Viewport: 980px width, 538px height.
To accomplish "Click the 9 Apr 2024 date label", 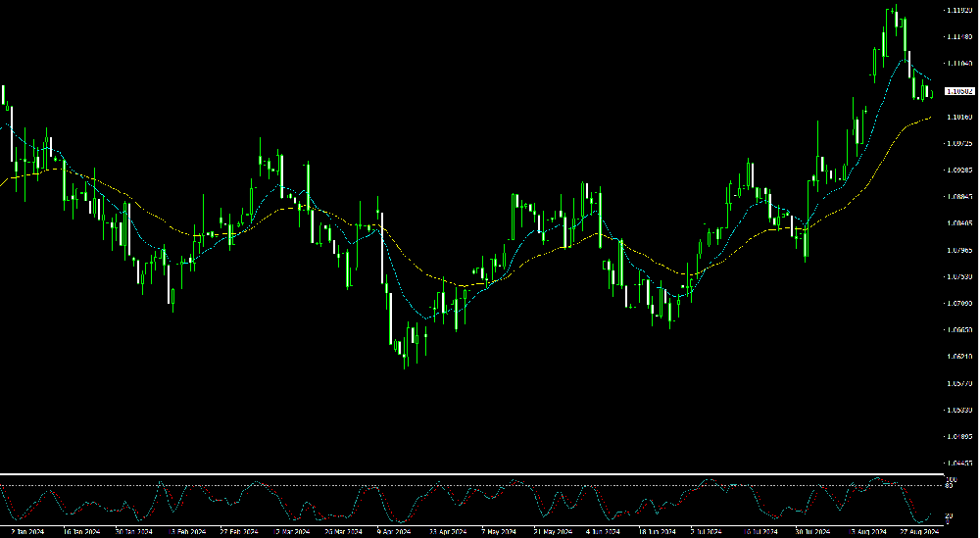I will pyautogui.click(x=395, y=533).
